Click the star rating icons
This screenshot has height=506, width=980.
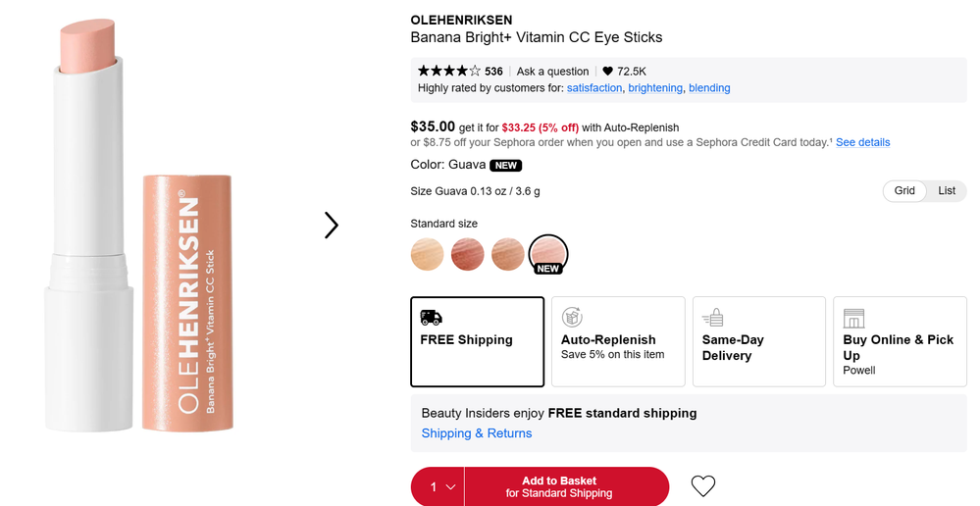(449, 71)
